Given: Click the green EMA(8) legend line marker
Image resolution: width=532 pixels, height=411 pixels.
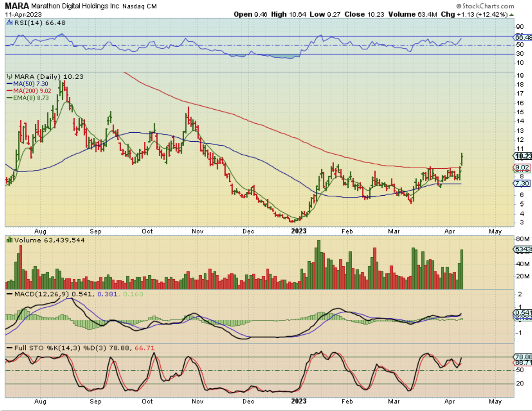Looking at the screenshot, I should pyautogui.click(x=9, y=98).
